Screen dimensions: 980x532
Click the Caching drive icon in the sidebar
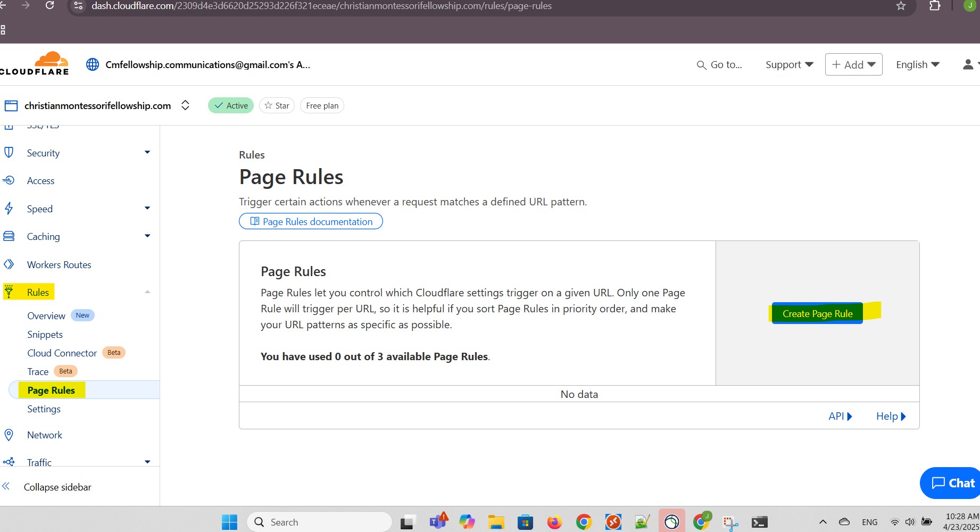tap(9, 236)
